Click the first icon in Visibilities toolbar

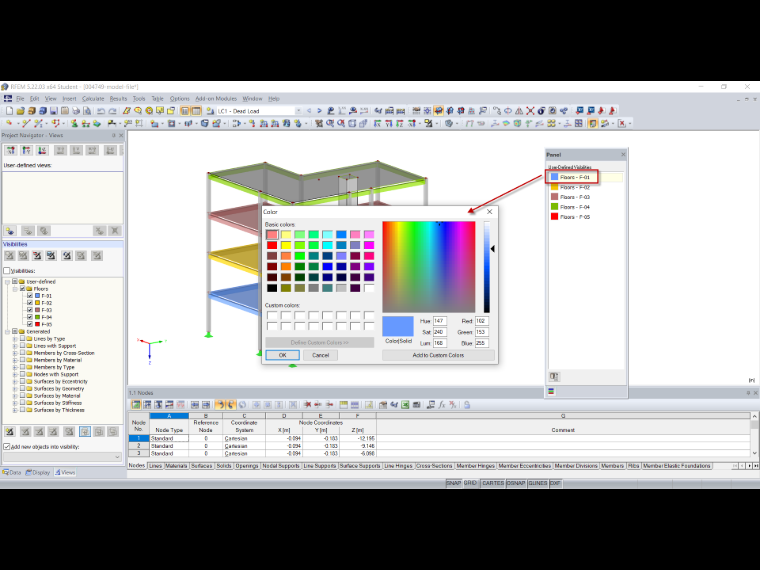pyautogui.click(x=9, y=255)
